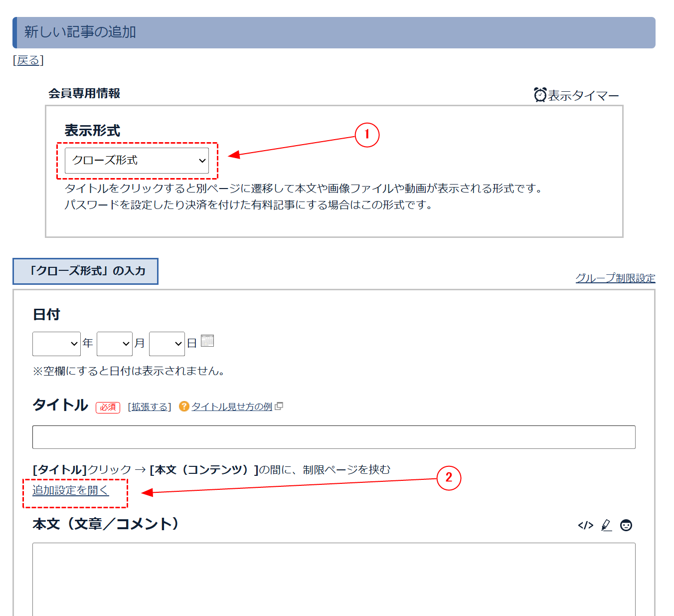Select the highlighter marker icon
The height and width of the screenshot is (616, 674).
point(606,525)
